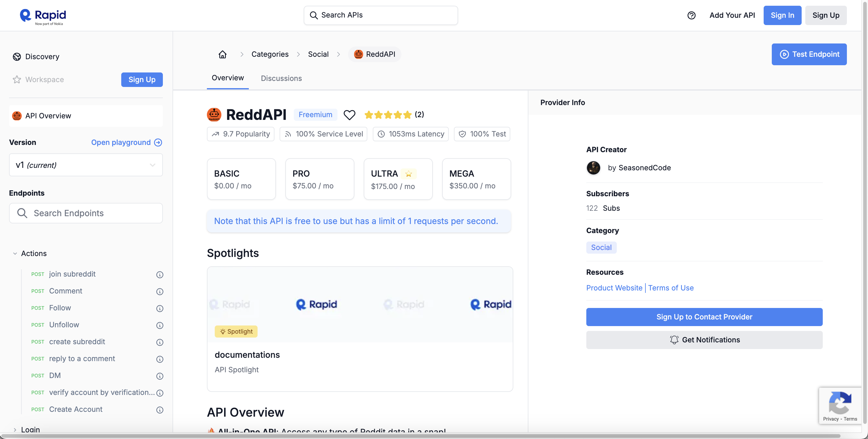Open the Add Your API link
Screen dimensions: 868x439
click(x=732, y=15)
